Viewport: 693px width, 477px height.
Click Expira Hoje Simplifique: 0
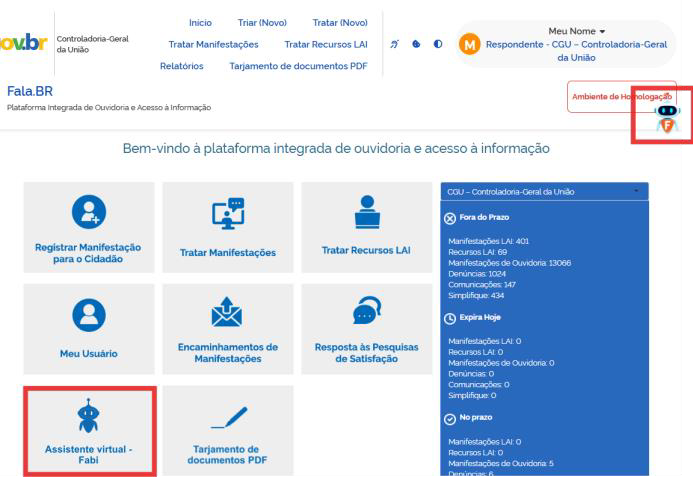coord(472,395)
